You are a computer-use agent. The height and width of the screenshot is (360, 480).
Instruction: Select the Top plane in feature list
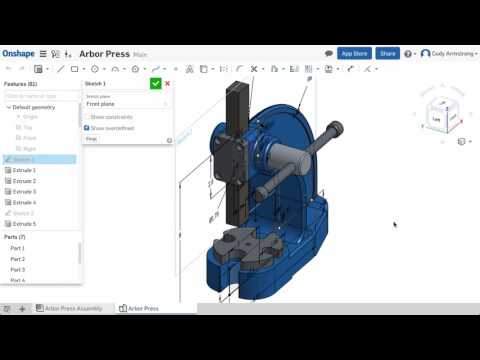click(24, 127)
